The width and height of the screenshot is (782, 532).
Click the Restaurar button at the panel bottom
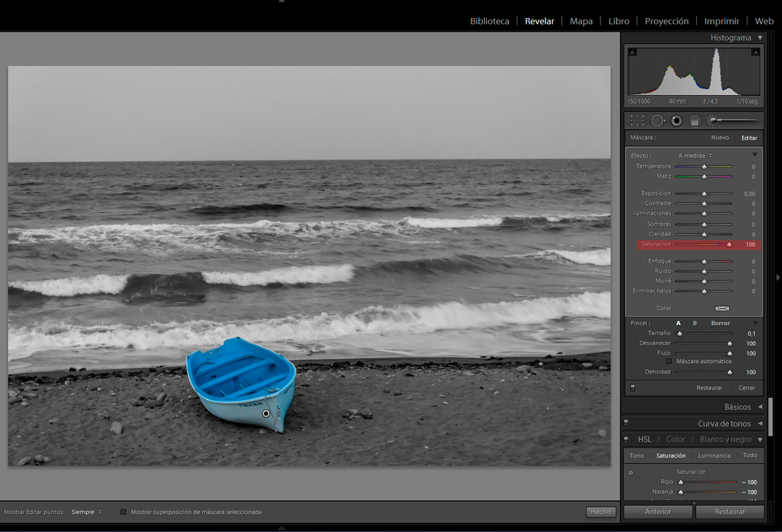pyautogui.click(x=729, y=511)
